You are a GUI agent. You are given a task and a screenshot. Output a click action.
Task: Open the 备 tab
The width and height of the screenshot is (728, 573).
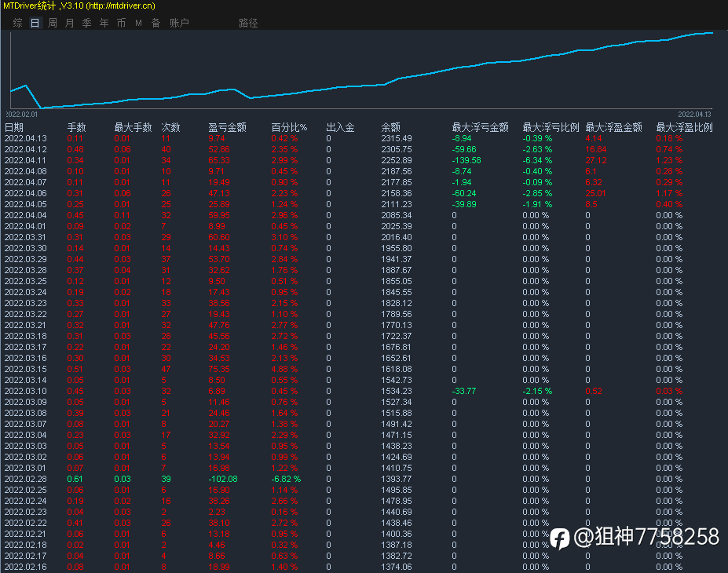coord(155,23)
